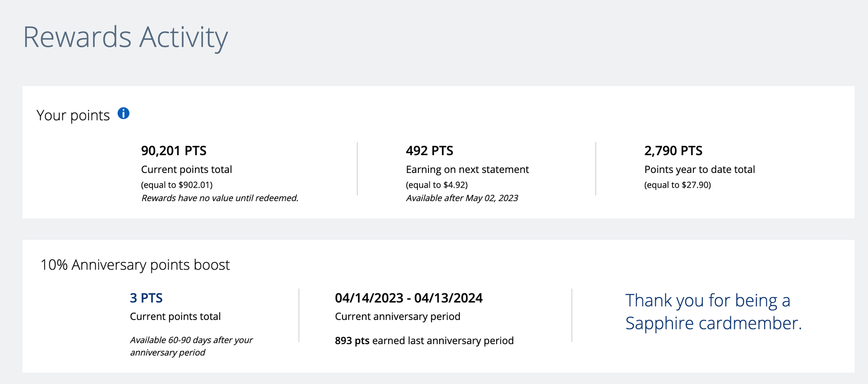
Task: Click the Earning on next statement label
Action: tap(467, 169)
